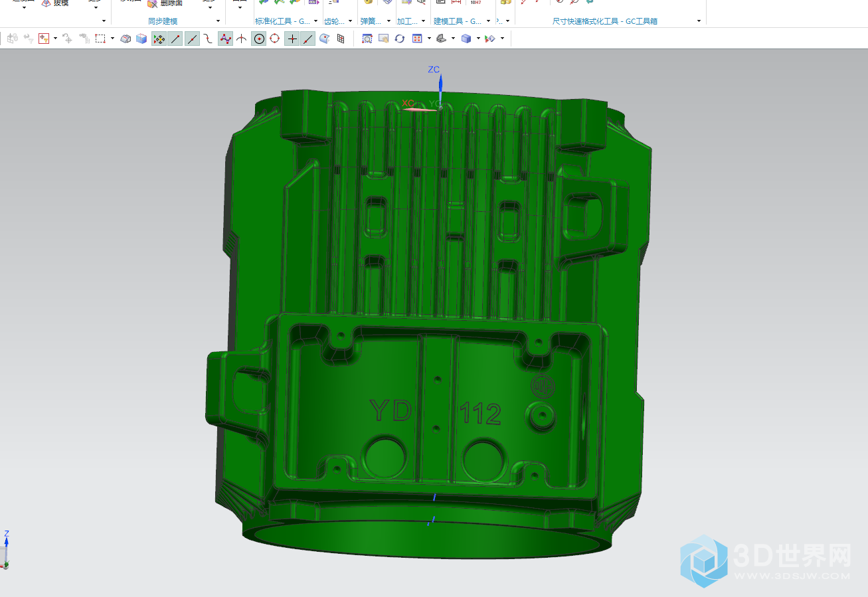
Task: Click the gray wireframe body icon
Action: pyautogui.click(x=126, y=39)
